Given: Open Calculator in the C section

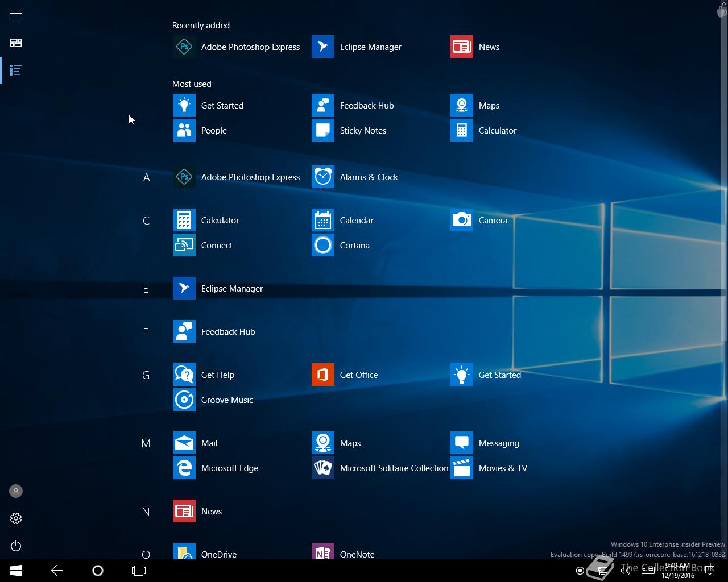Looking at the screenshot, I should [x=206, y=220].
